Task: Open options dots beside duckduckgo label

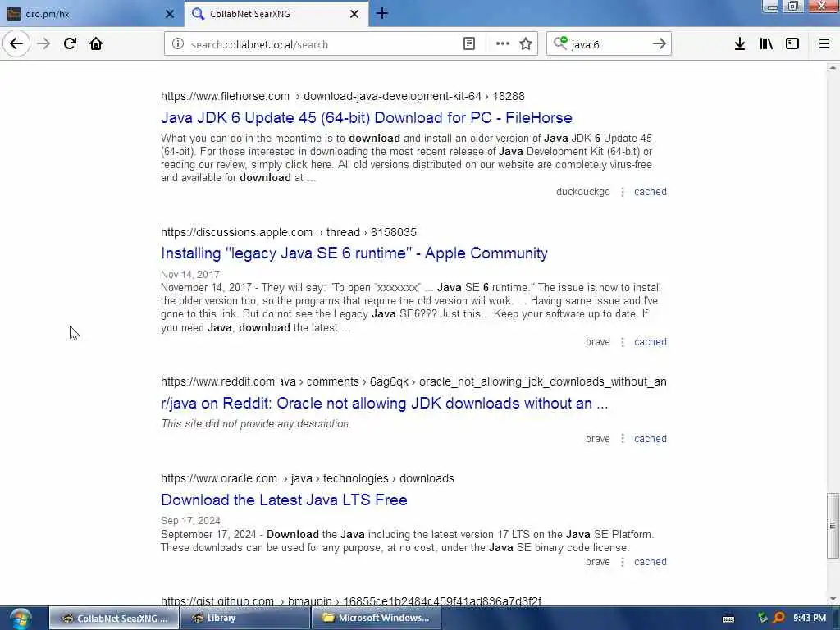Action: click(x=623, y=192)
